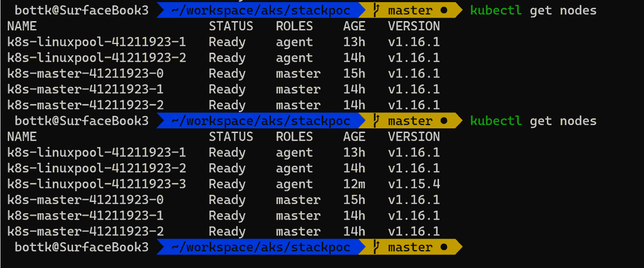Click k8s-master-41211923-2 in the five-node listing

(86, 105)
